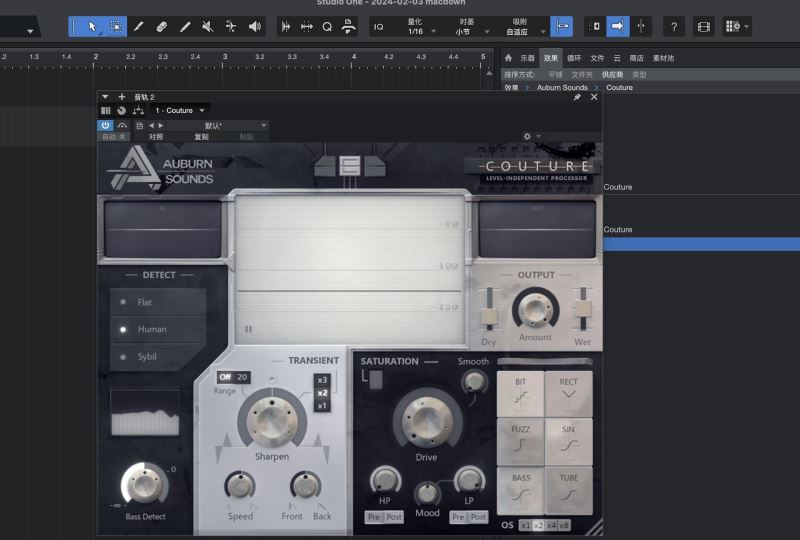This screenshot has height=540, width=800.
Task: Go to the previous preset arrow
Action: coord(151,126)
